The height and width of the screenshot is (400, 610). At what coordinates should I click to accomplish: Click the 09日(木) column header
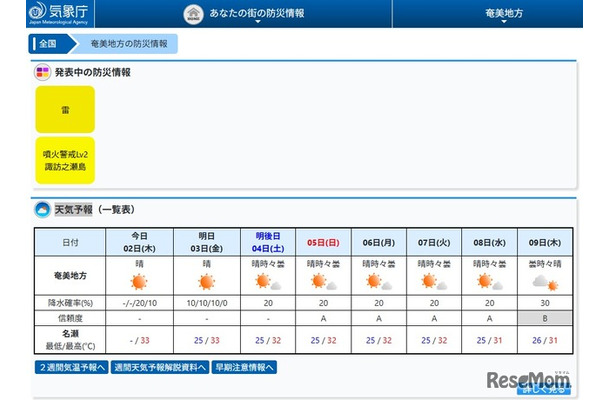545,242
